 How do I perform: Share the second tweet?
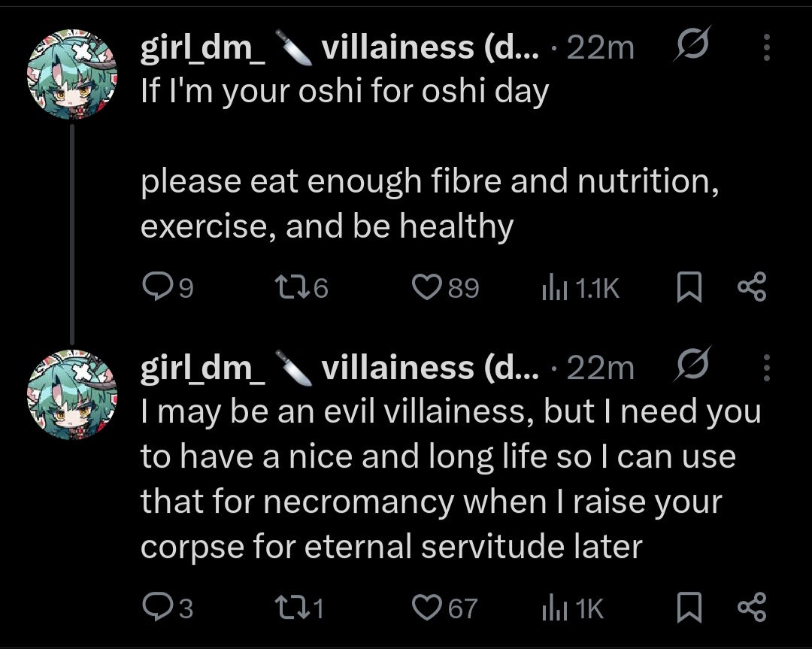click(x=751, y=608)
